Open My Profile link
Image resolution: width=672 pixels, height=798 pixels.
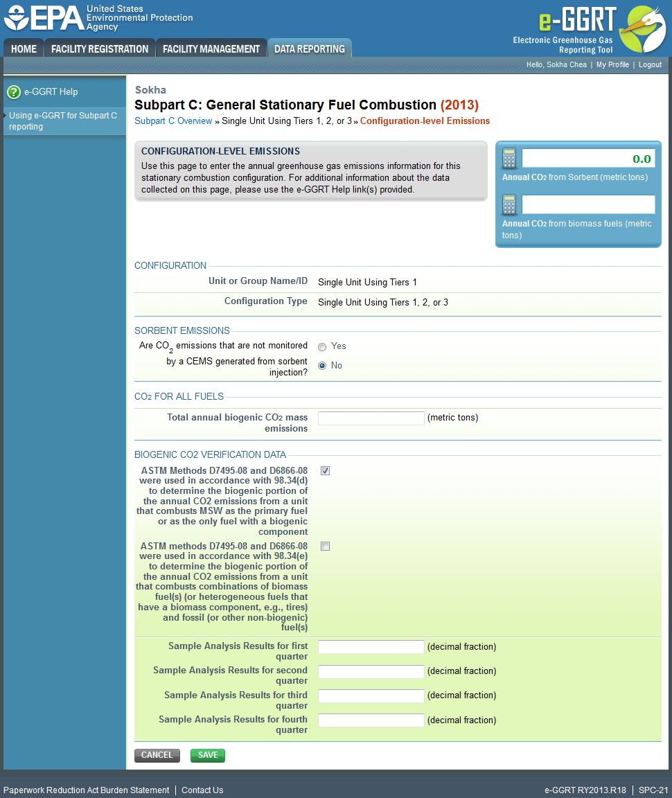612,64
